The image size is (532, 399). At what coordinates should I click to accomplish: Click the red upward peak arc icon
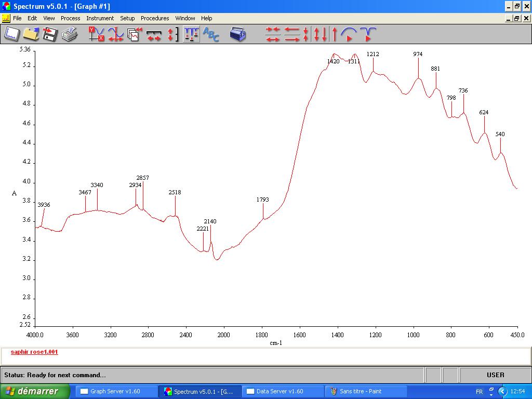pos(349,34)
